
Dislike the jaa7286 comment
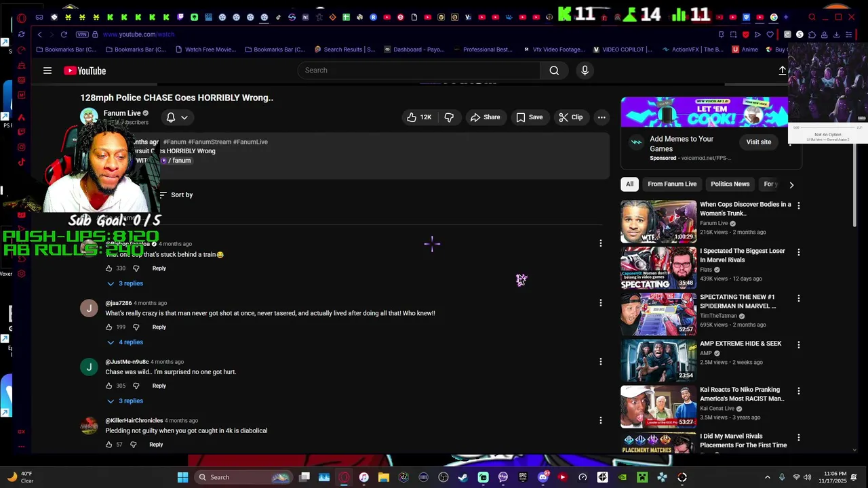(x=136, y=327)
